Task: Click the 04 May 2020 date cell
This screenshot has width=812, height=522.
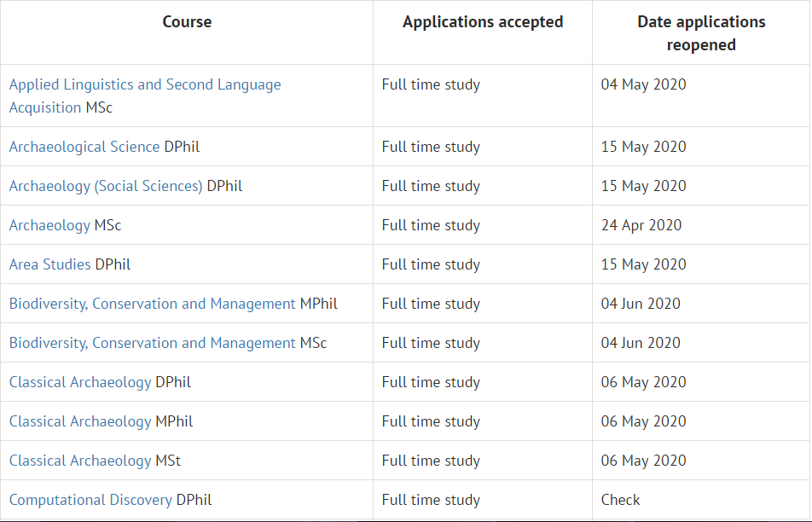Action: coord(643,84)
